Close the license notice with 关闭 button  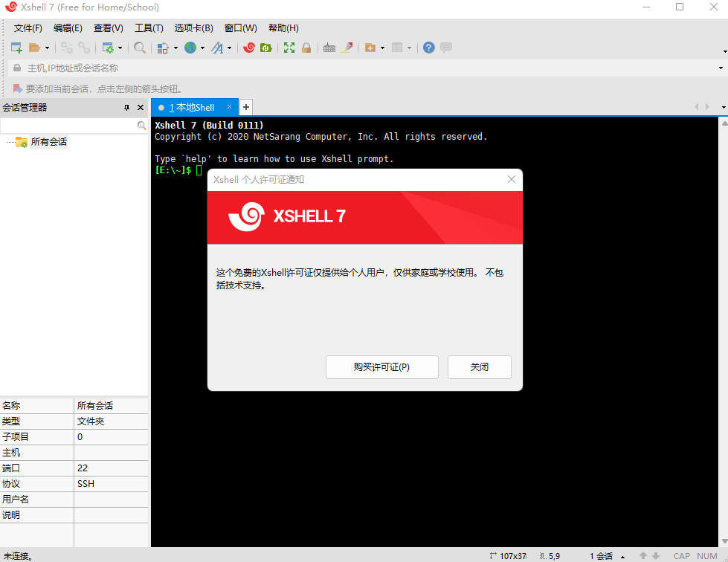click(479, 366)
